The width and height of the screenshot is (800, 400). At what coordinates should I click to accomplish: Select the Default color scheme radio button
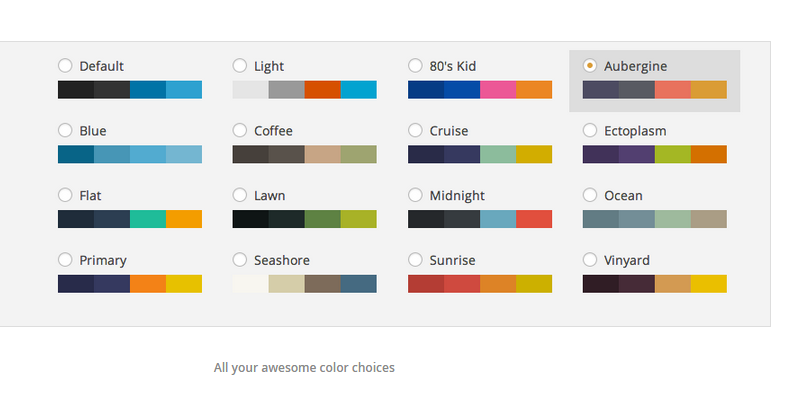(65, 66)
